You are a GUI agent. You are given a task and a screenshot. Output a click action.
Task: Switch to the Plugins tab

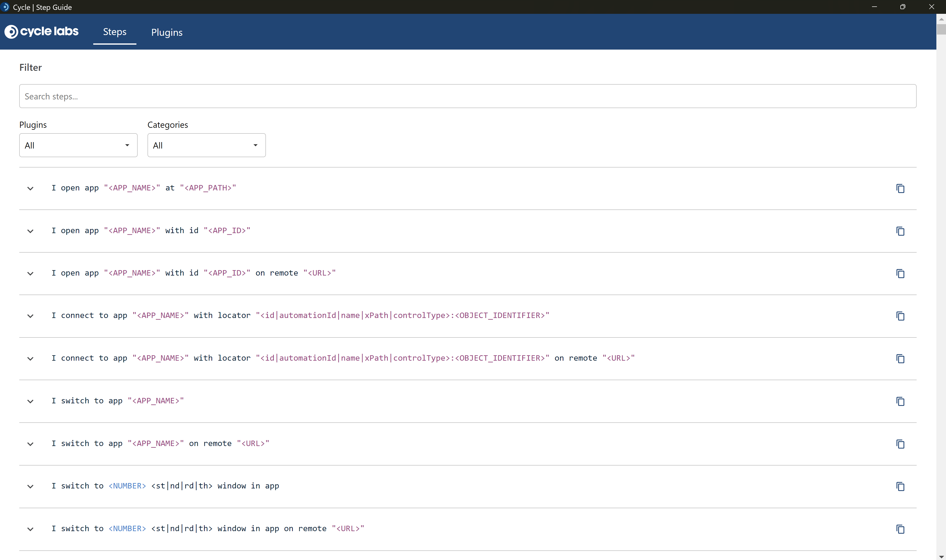click(x=167, y=33)
